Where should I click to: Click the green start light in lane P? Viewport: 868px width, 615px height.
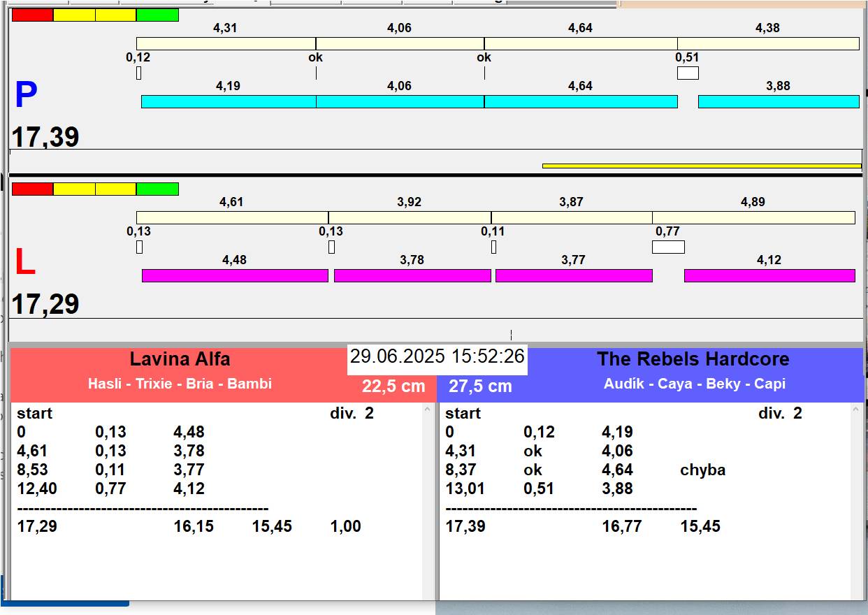click(x=157, y=15)
